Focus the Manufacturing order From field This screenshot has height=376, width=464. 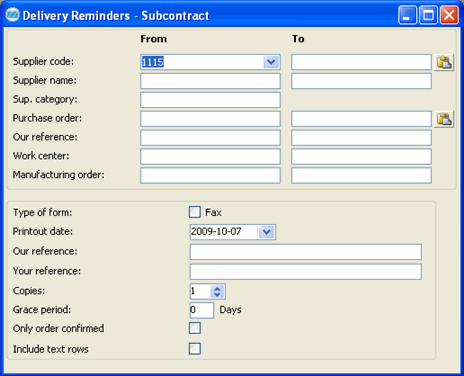coord(210,176)
